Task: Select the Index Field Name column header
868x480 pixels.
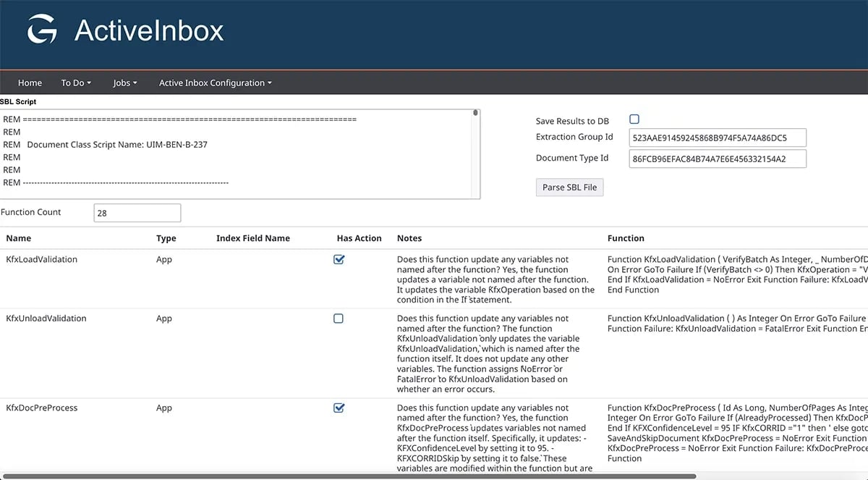Action: 253,238
